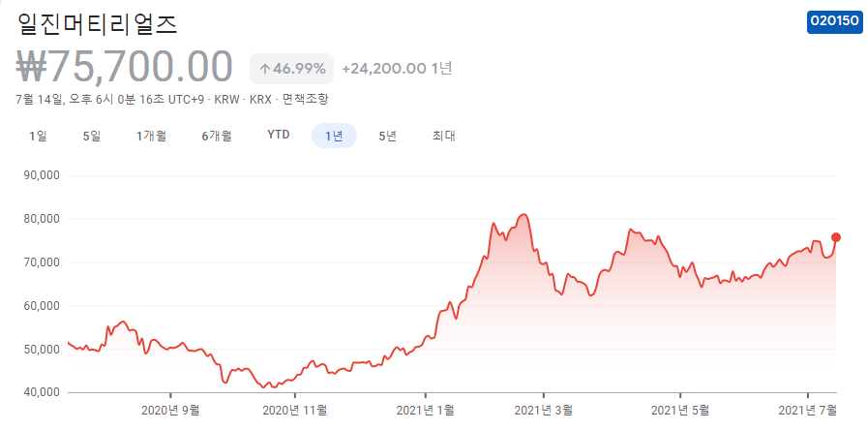Select the YTD range tab

(279, 136)
